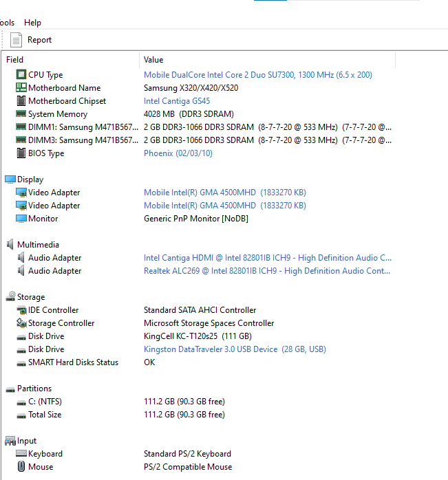Select the Partitions section heading
Image resolution: width=448 pixels, height=480 pixels.
(34, 389)
